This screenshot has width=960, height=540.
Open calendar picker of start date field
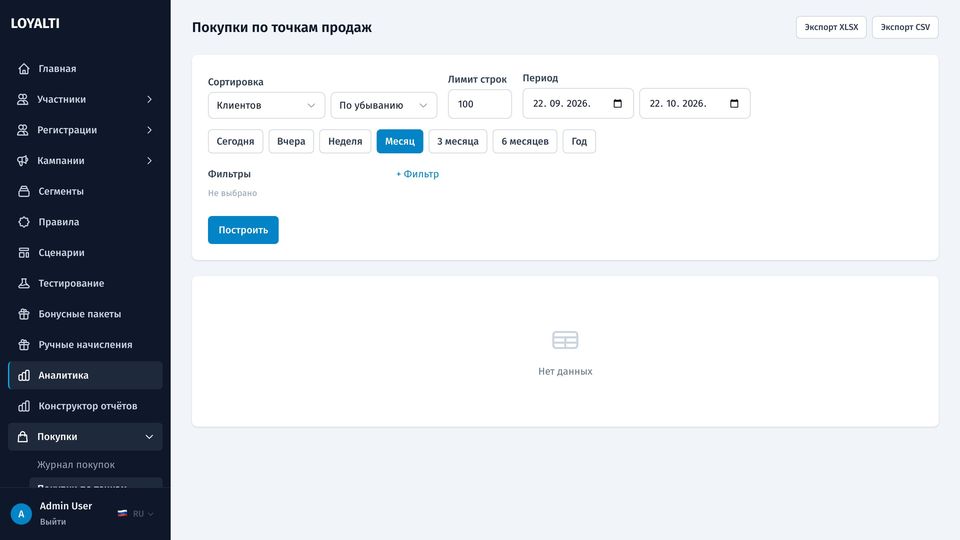point(618,103)
